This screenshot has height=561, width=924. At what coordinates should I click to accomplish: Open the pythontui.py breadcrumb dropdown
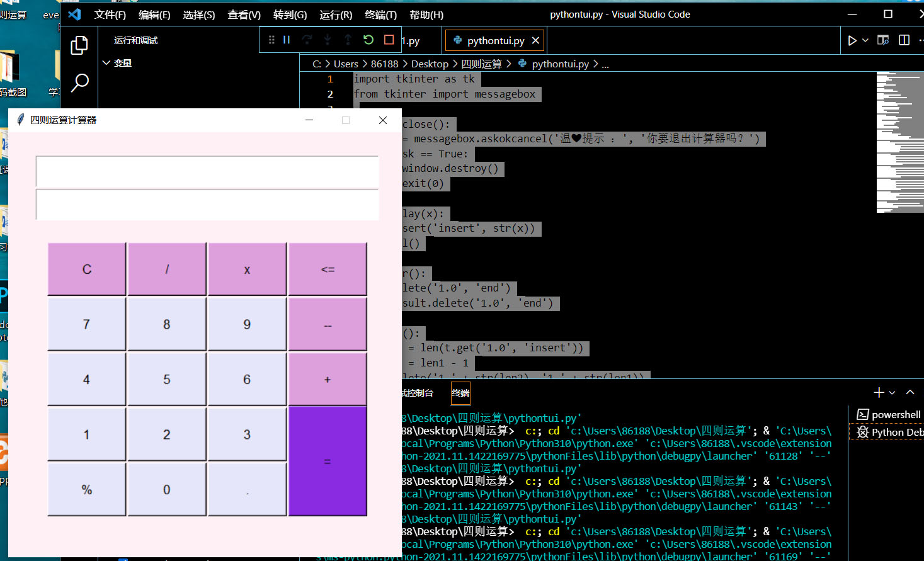click(x=561, y=64)
